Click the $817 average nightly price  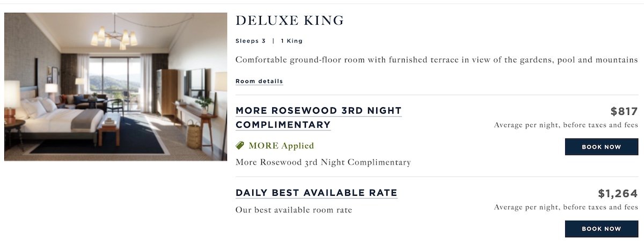(x=624, y=112)
